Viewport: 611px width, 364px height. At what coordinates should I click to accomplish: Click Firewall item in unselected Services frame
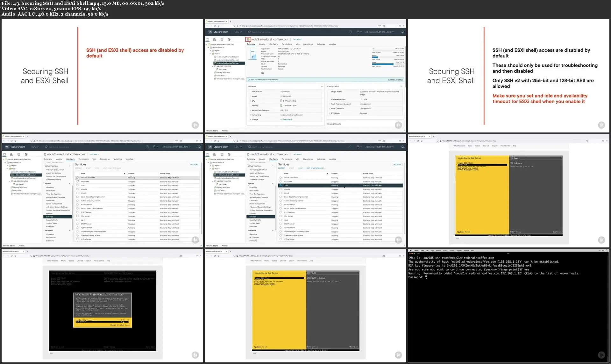tap(49, 213)
